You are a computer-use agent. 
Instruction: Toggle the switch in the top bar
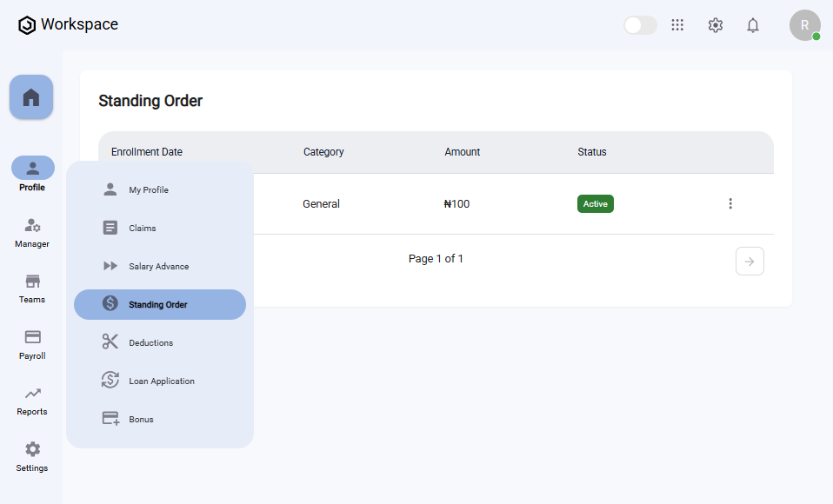[640, 25]
